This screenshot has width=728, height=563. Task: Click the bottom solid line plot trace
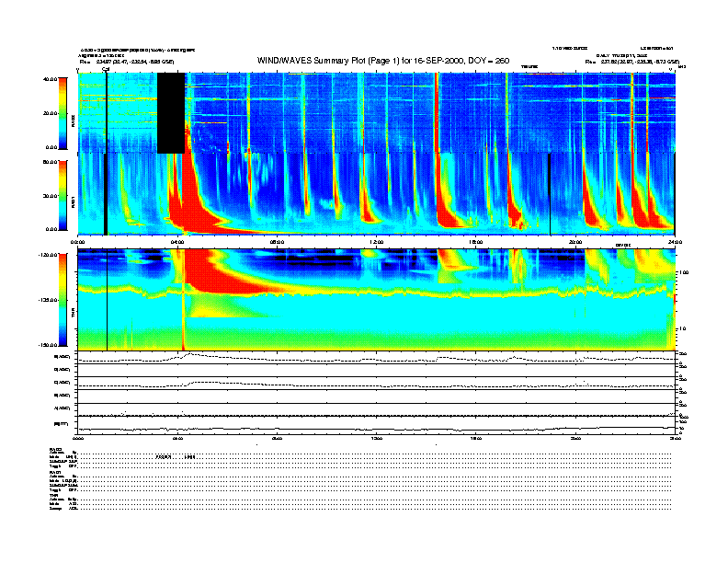pos(376,429)
